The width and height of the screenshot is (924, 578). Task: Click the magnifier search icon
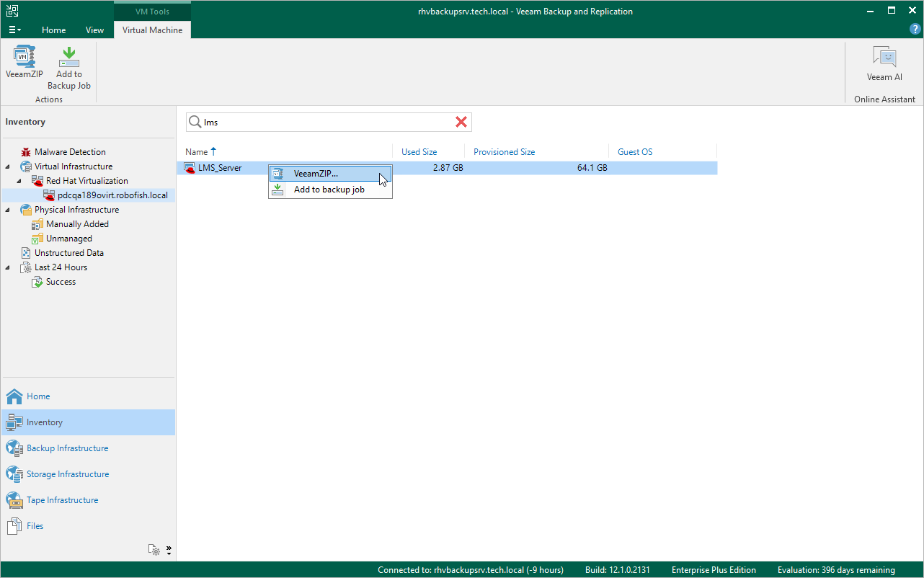[195, 123]
